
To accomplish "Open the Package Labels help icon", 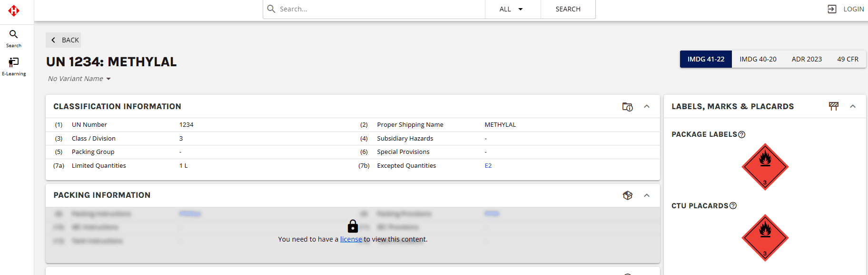I will (x=741, y=134).
